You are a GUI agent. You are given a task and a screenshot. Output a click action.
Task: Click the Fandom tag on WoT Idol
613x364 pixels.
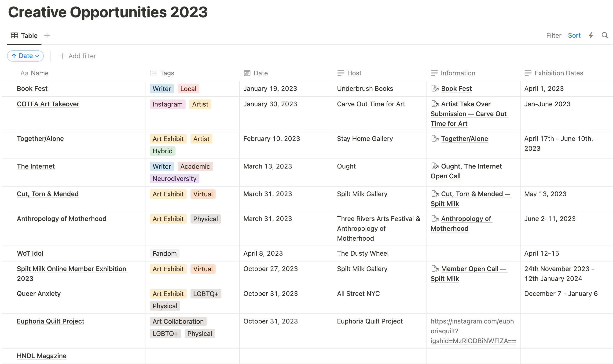tap(165, 253)
